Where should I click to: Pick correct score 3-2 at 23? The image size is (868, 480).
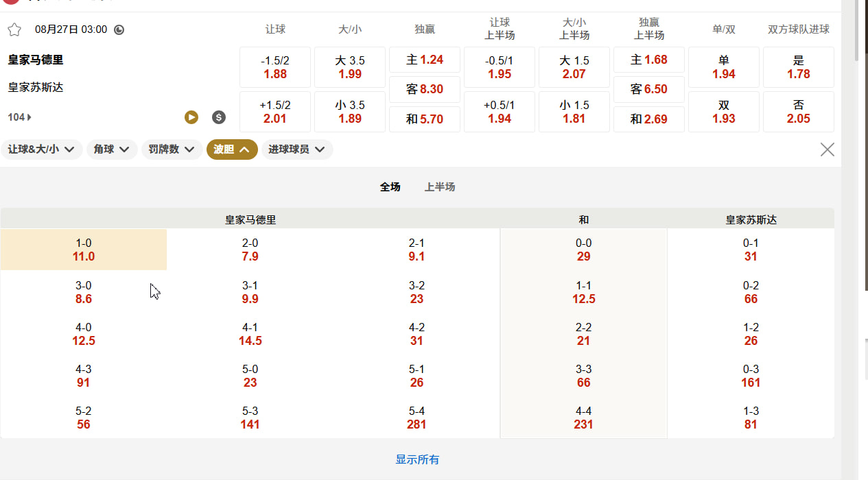[417, 292]
